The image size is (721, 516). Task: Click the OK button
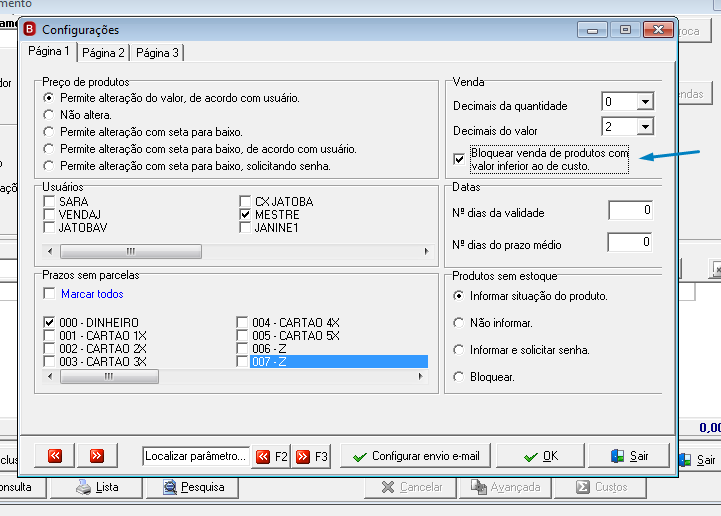click(541, 456)
